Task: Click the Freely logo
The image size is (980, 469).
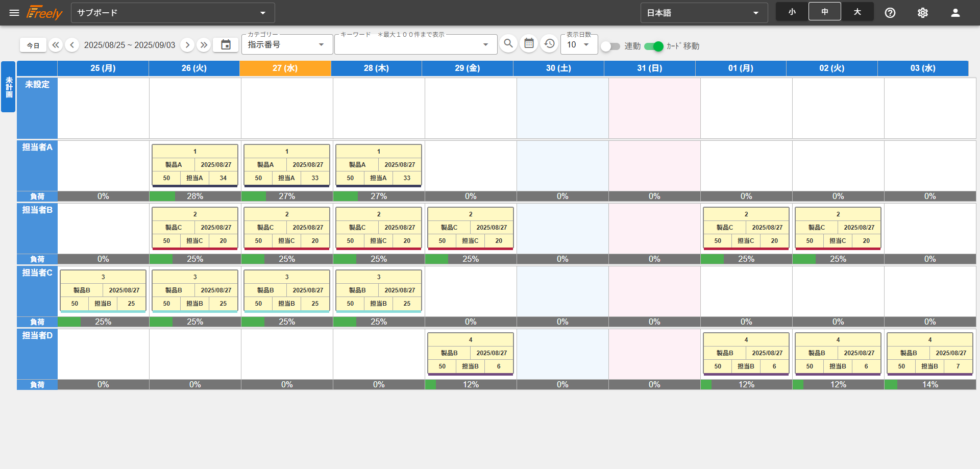Action: tap(44, 13)
